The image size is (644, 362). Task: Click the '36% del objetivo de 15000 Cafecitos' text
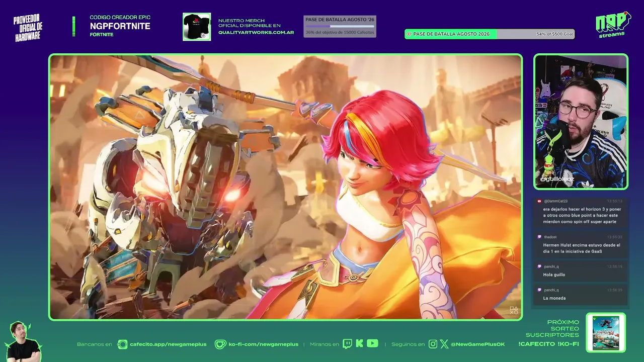coord(340,33)
